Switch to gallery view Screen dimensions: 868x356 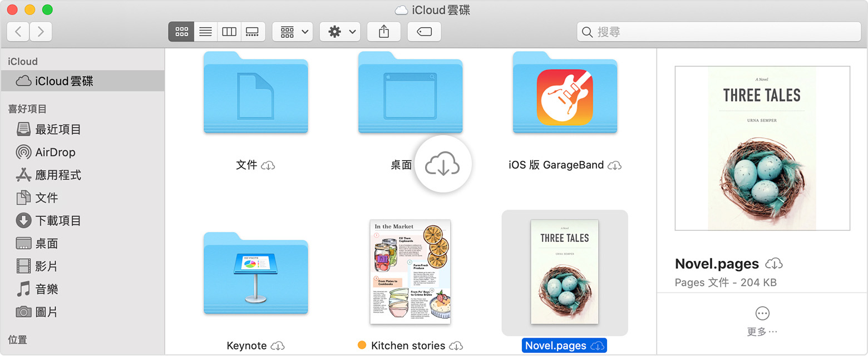[253, 31]
